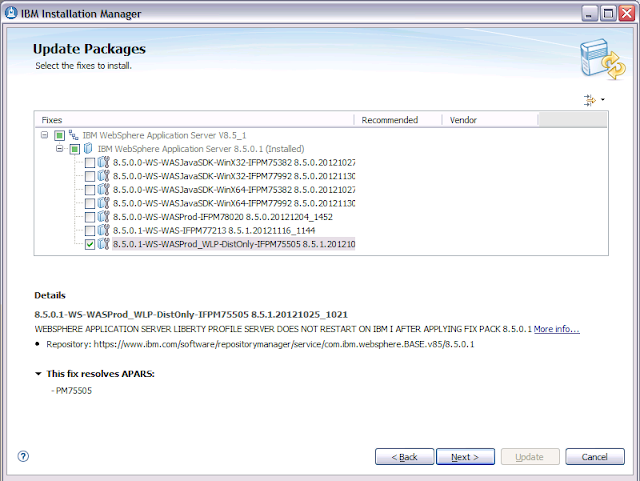640x481 pixels.
Task: Collapse the WebSphere Application Server V8.5_1 node
Action: (x=44, y=135)
